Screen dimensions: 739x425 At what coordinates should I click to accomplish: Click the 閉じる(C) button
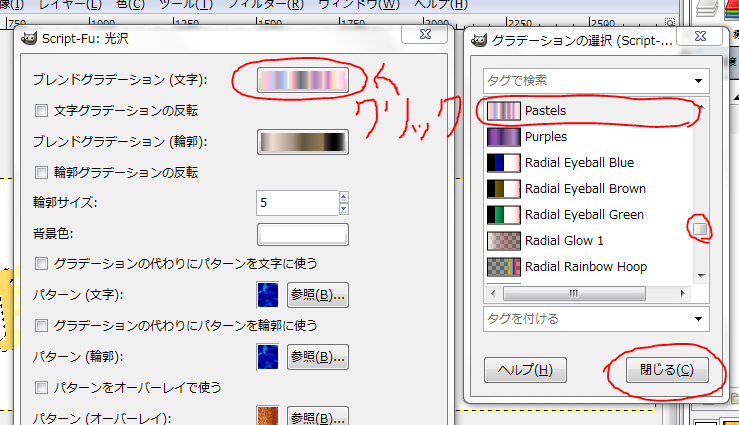pyautogui.click(x=667, y=370)
